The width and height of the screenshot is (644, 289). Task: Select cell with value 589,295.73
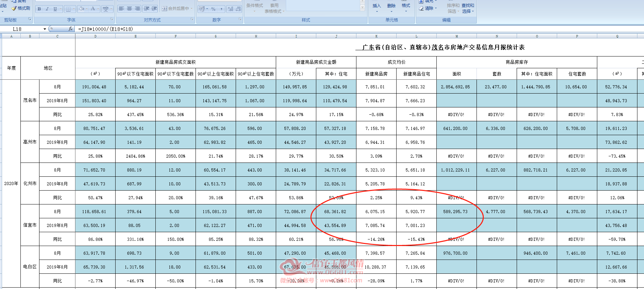coord(457,211)
